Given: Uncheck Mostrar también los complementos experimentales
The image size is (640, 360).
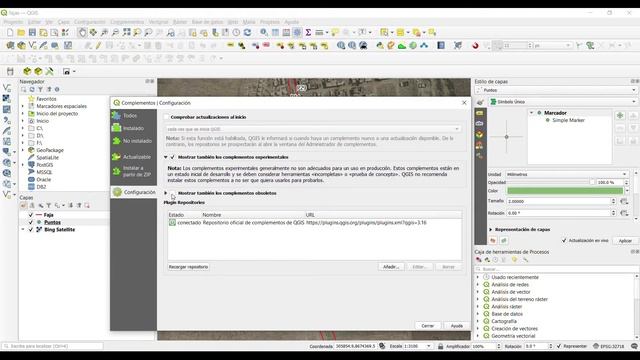Looking at the screenshot, I should pos(173,157).
